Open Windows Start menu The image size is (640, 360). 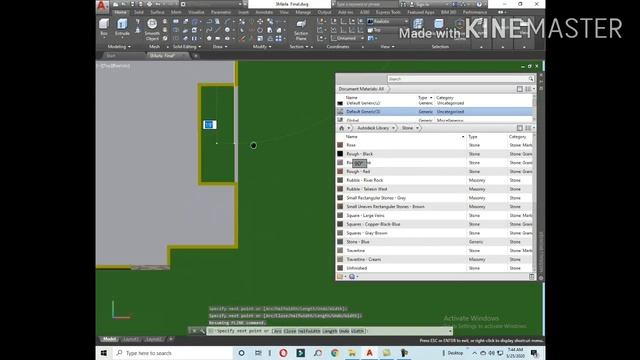(x=103, y=353)
